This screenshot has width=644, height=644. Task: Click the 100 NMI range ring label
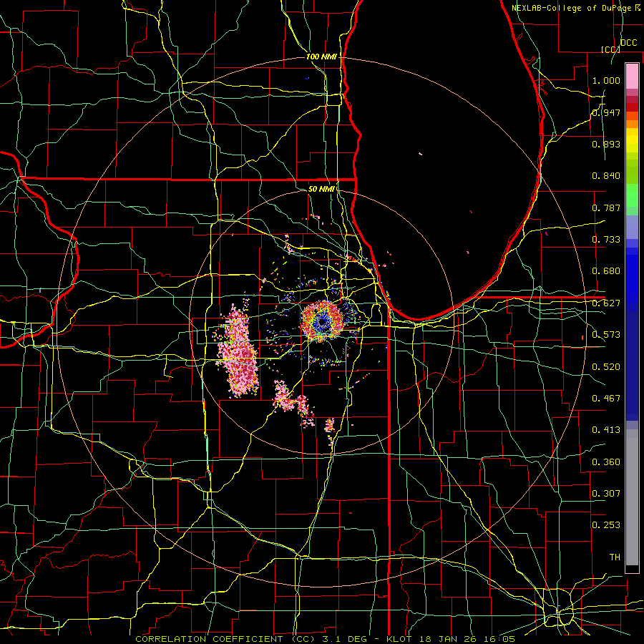tap(321, 57)
